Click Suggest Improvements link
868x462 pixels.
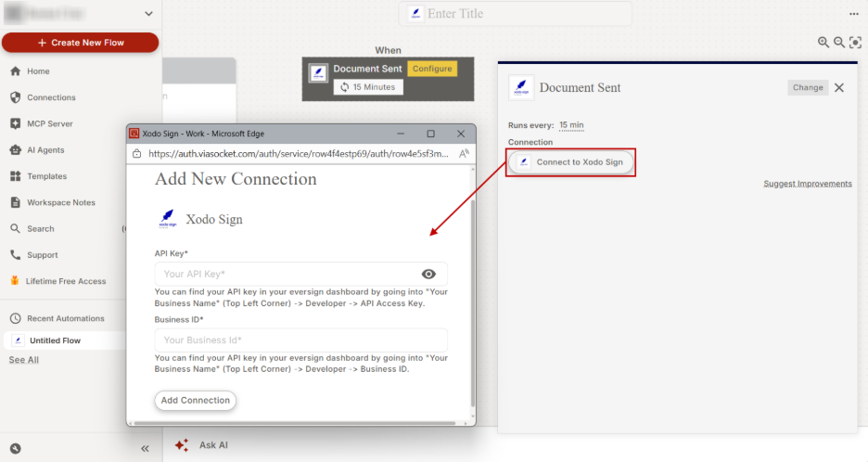(x=808, y=184)
